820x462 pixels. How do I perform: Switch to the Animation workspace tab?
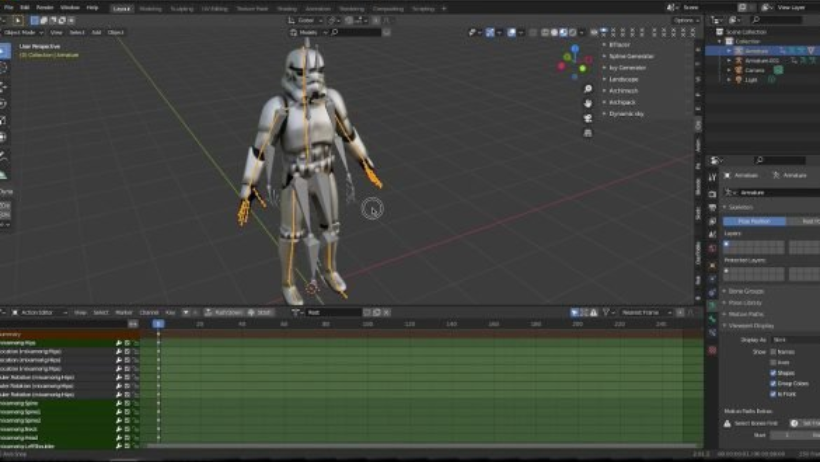(318, 8)
